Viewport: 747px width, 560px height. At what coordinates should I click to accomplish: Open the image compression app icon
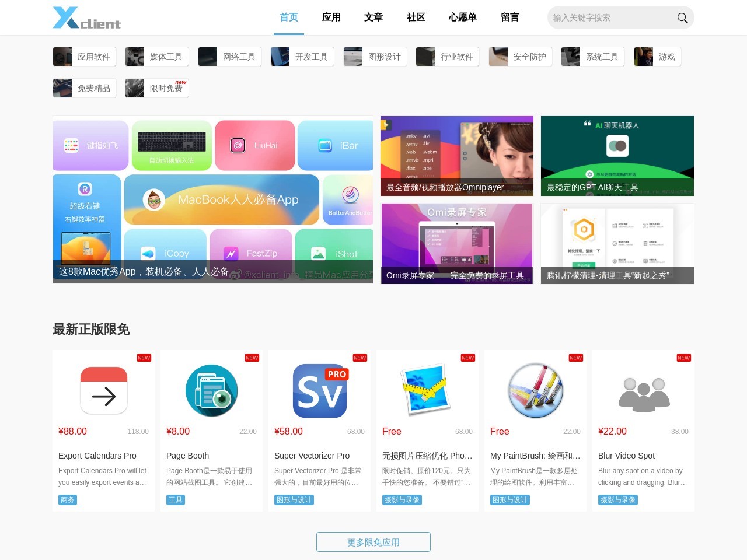point(427,390)
